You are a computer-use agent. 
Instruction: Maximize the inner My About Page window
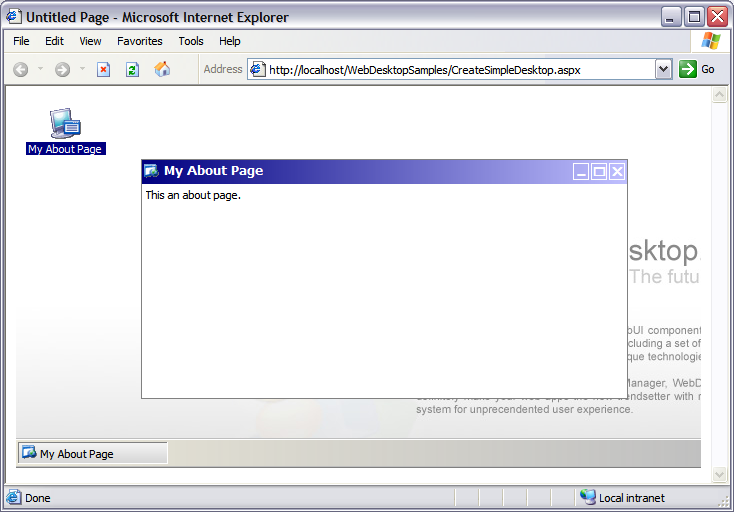(599, 172)
